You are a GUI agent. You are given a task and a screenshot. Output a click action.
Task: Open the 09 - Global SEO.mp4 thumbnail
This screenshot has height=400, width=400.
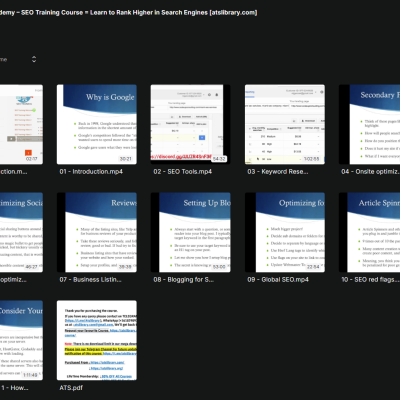(x=285, y=232)
